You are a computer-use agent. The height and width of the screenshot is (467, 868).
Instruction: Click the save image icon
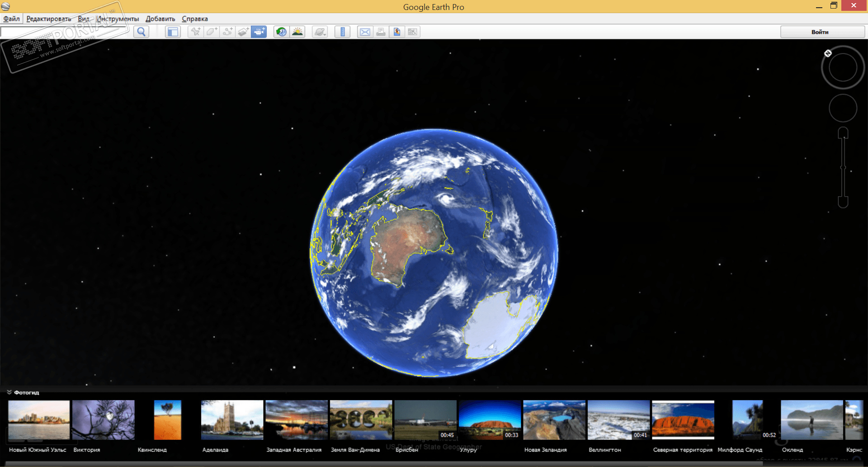[x=396, y=32]
